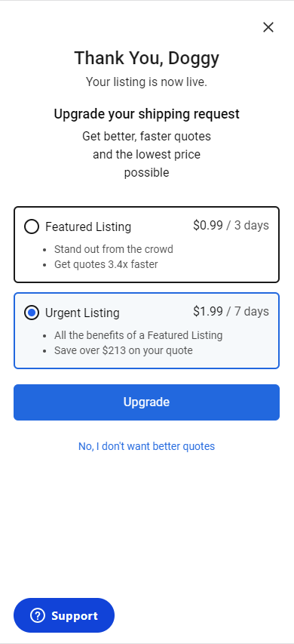Image resolution: width=294 pixels, height=644 pixels.
Task: Click the question mark icon in Support
Action: pos(38,615)
